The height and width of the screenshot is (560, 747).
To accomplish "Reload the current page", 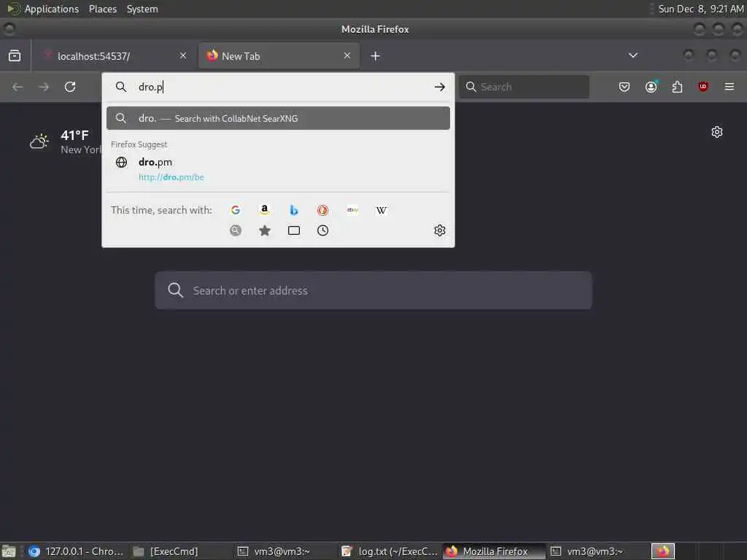I will [x=70, y=87].
